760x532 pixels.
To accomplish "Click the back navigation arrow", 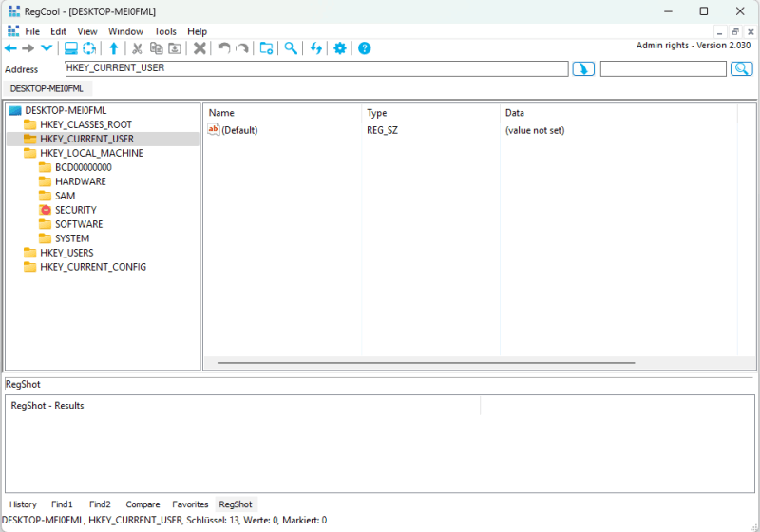I will click(10, 48).
